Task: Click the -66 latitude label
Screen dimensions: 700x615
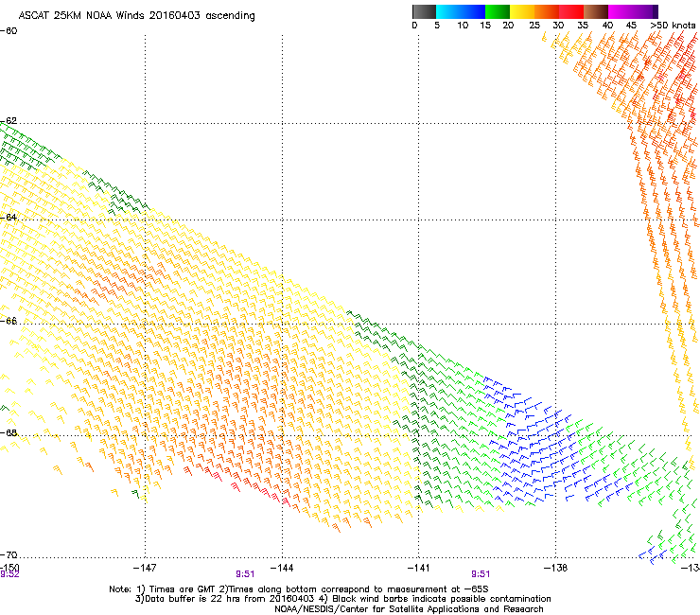Action: (x=9, y=321)
